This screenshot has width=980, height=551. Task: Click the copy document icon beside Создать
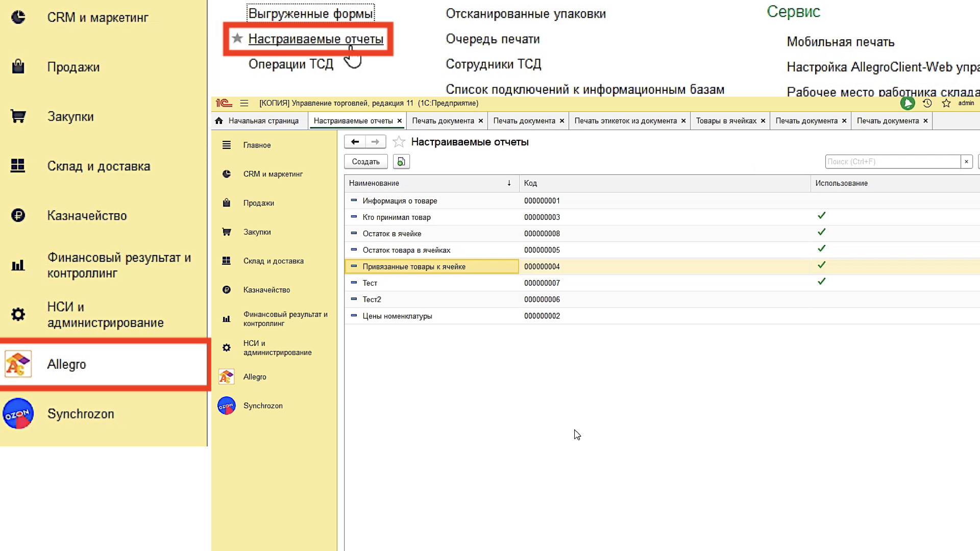(x=401, y=162)
